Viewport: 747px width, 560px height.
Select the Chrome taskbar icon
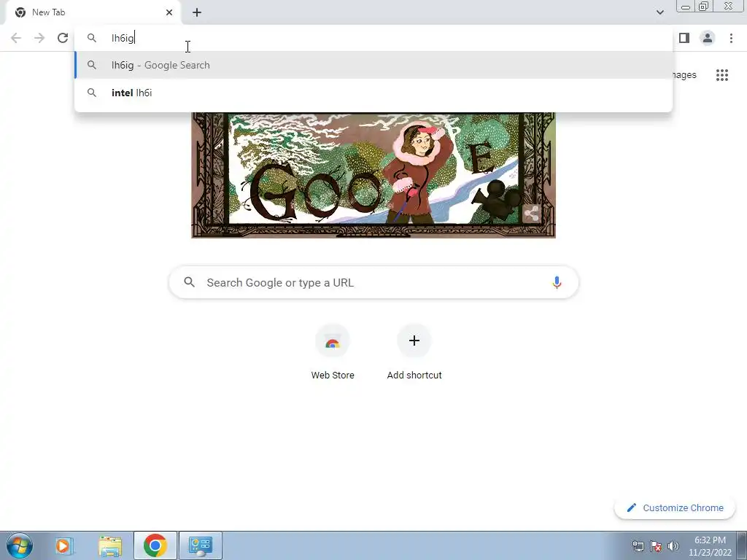(x=155, y=545)
